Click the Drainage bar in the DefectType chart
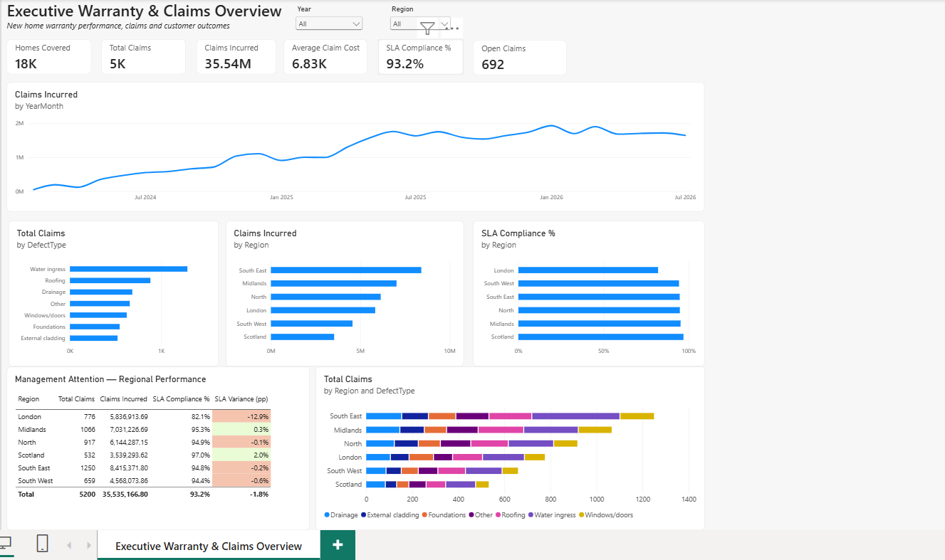This screenshot has width=945, height=560. (101, 292)
